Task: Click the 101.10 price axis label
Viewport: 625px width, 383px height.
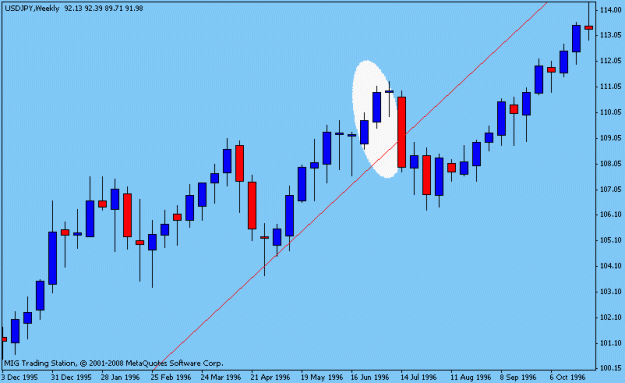Action: [611, 343]
